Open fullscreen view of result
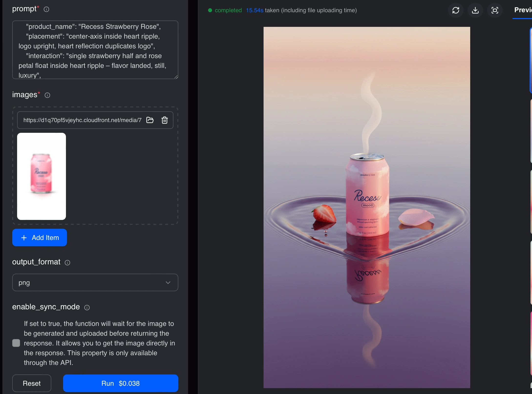Screen dimensions: 532x394 495,10
